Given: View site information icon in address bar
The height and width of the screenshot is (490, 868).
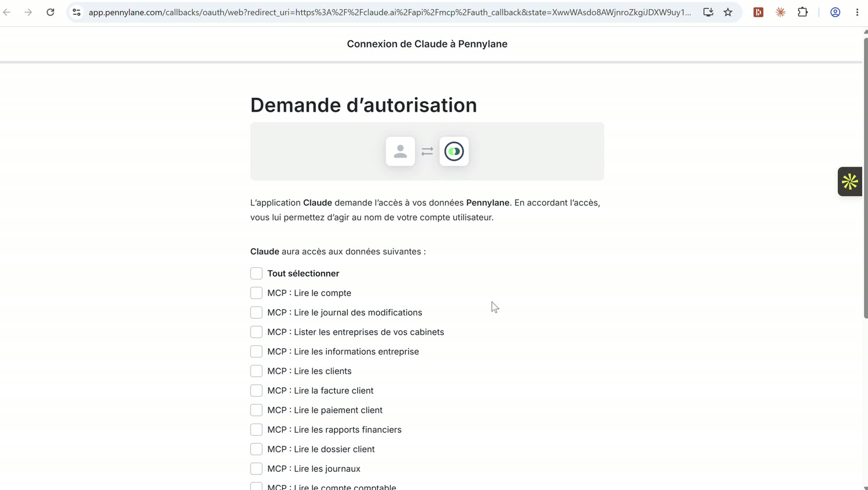Looking at the screenshot, I should point(76,12).
